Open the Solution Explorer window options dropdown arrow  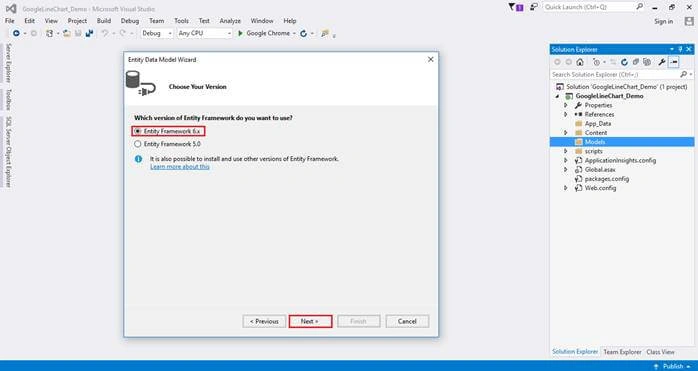(x=672, y=49)
